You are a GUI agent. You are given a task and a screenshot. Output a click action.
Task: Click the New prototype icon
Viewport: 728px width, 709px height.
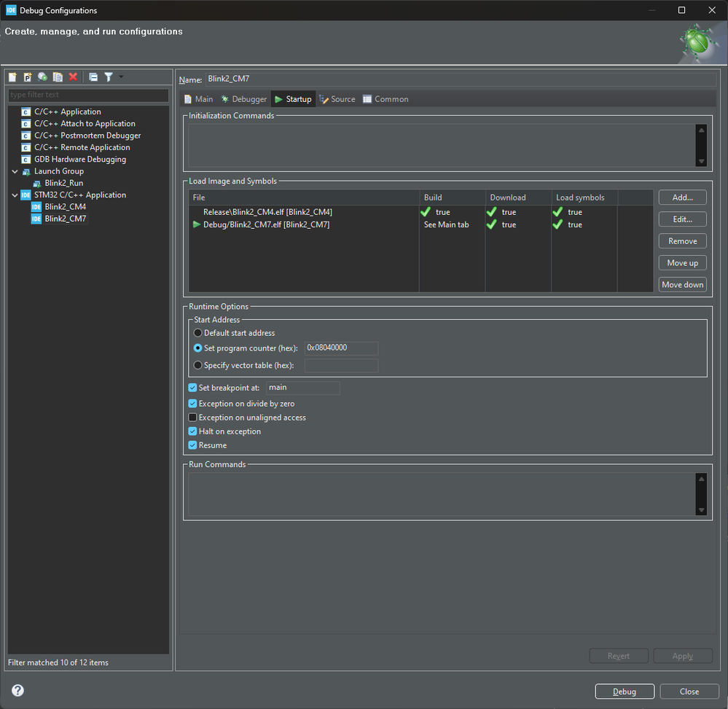tap(28, 77)
